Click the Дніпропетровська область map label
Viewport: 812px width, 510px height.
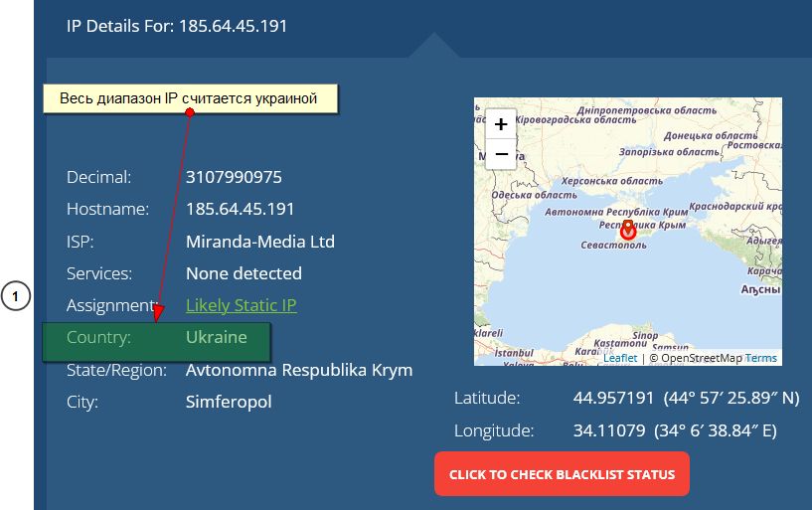point(646,110)
